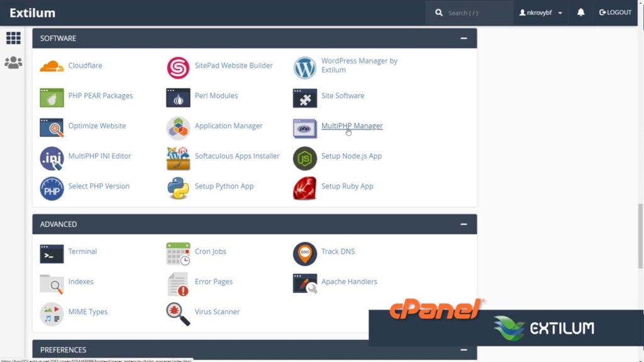Open the Site Software text link
Screen dimensions: 644x362
coord(343,96)
